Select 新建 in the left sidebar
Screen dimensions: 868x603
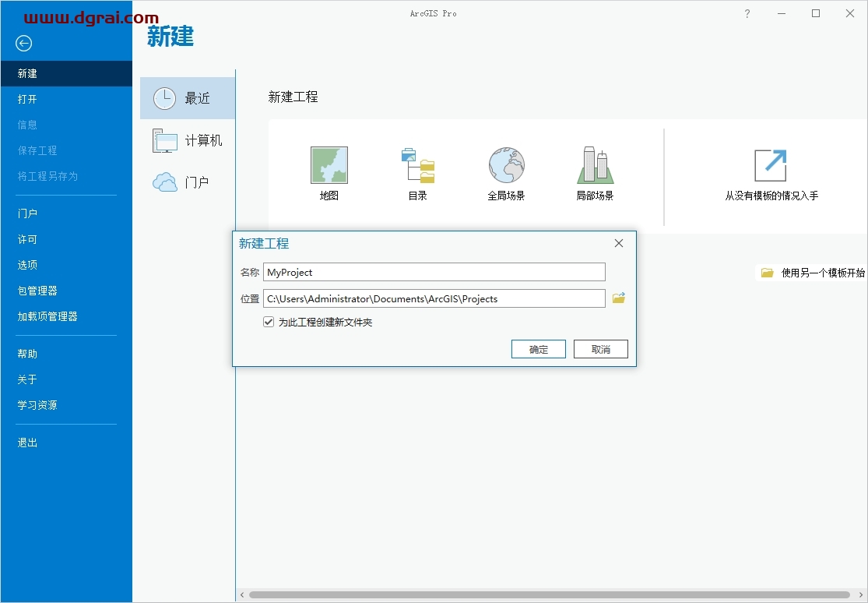[x=66, y=74]
